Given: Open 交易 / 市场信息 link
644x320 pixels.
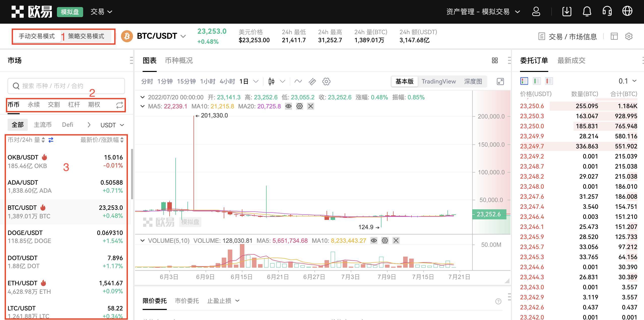Looking at the screenshot, I should click(x=573, y=37).
